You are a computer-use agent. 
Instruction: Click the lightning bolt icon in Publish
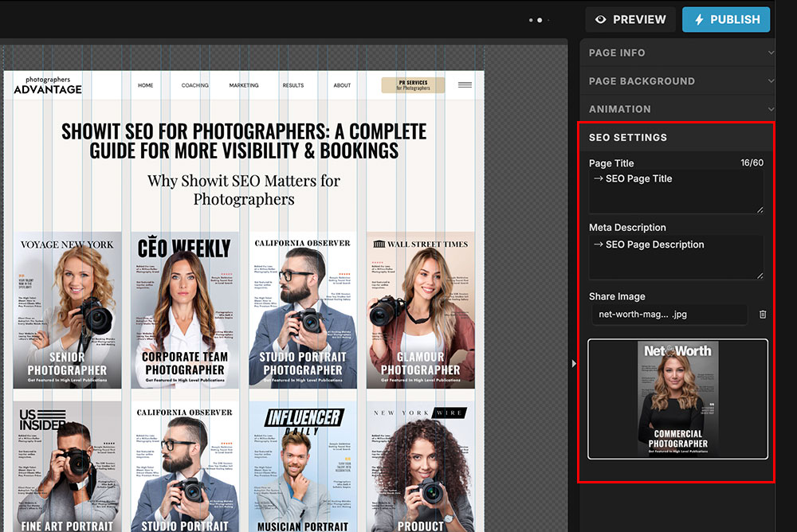(700, 19)
